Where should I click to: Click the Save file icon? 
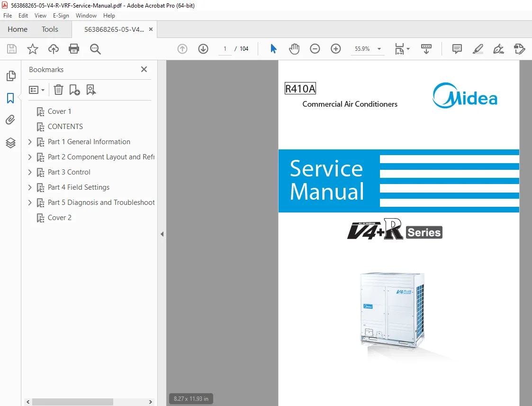11,49
